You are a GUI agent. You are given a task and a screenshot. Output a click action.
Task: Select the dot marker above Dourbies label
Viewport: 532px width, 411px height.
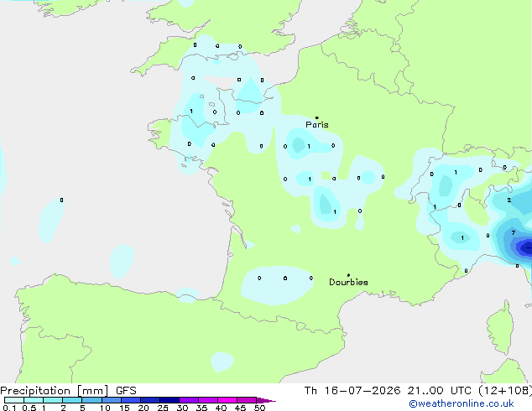pyautogui.click(x=348, y=275)
